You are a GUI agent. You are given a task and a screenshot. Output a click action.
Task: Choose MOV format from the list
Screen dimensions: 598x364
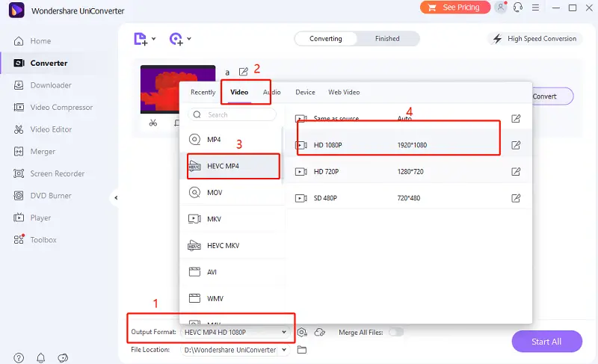point(232,193)
